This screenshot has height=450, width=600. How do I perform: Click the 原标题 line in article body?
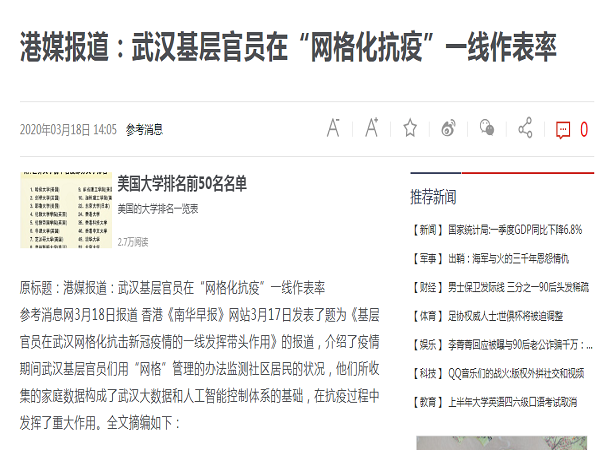click(172, 288)
